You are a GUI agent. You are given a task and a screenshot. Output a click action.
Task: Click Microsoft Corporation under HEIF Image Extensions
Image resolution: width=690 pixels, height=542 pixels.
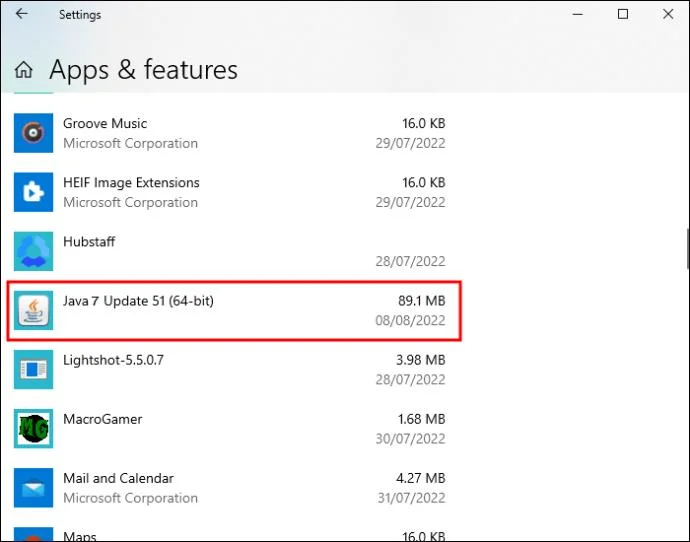pos(130,202)
